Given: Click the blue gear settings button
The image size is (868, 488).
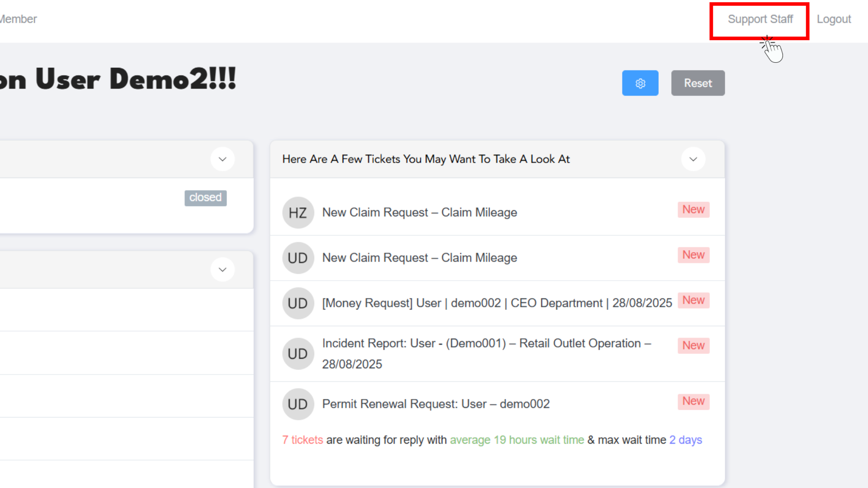Looking at the screenshot, I should tap(640, 83).
